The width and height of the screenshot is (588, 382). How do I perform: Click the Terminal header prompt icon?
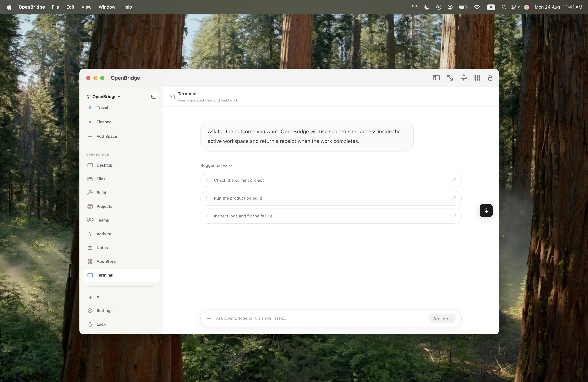[172, 97]
